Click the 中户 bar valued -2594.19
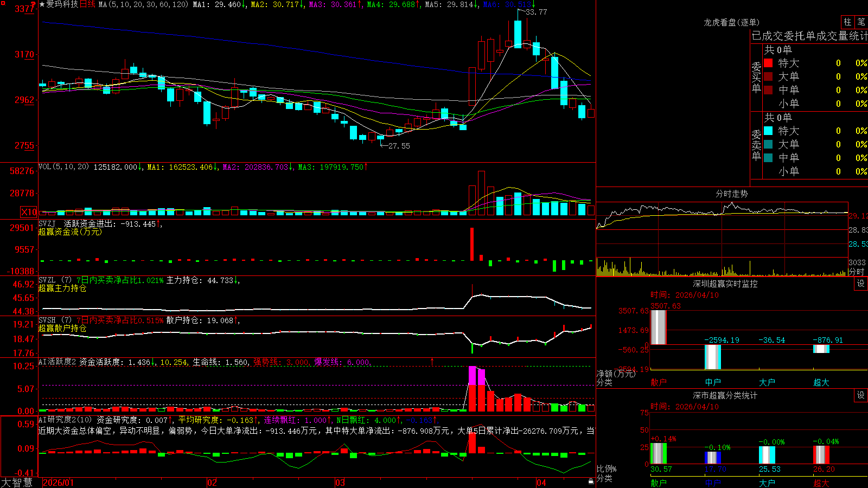Viewport: 868px width, 488px height. [713, 357]
